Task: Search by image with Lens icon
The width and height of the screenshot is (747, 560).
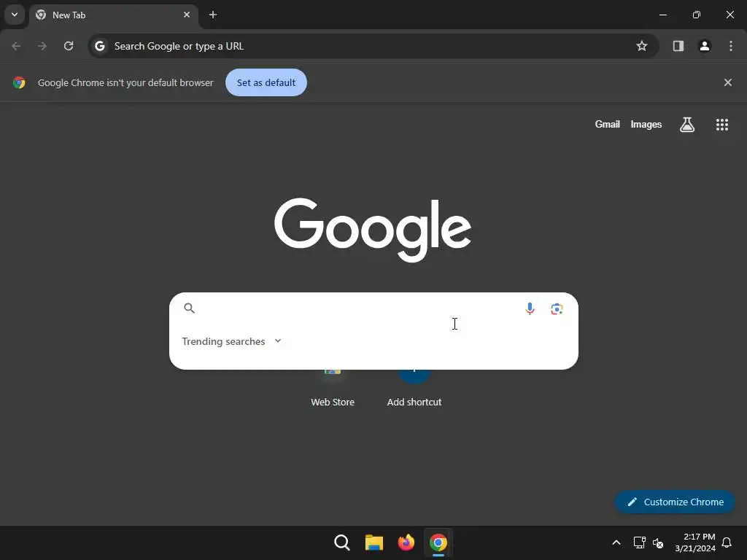Action: click(x=557, y=309)
